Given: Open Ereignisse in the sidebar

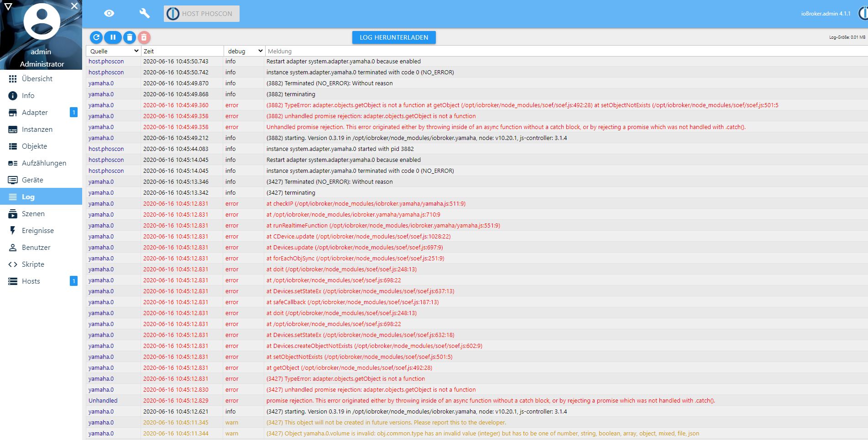Looking at the screenshot, I should [x=41, y=231].
